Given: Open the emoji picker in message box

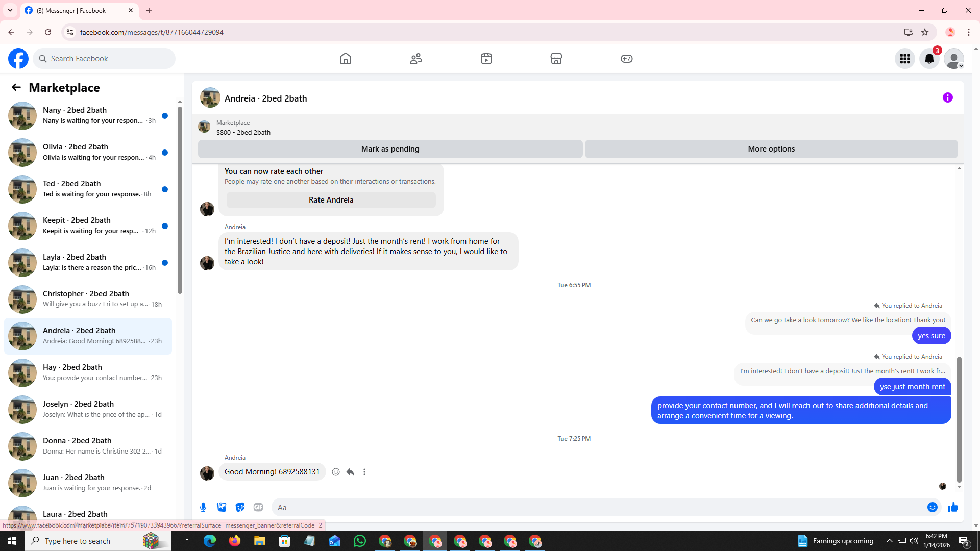Looking at the screenshot, I should pos(933,507).
